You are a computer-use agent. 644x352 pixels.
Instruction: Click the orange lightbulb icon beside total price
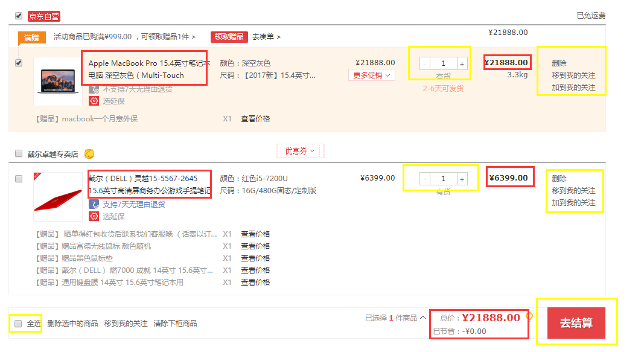coord(529,316)
